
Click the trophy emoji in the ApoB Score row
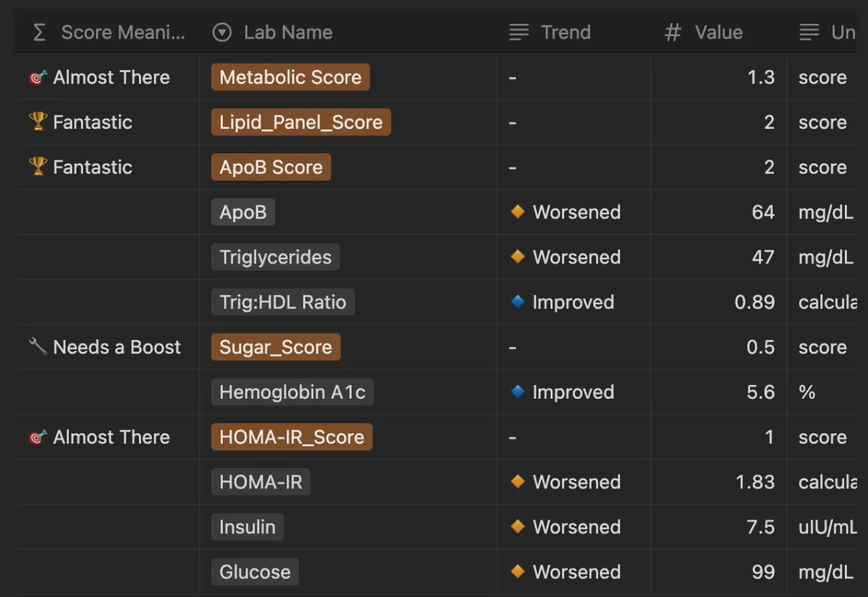38,166
